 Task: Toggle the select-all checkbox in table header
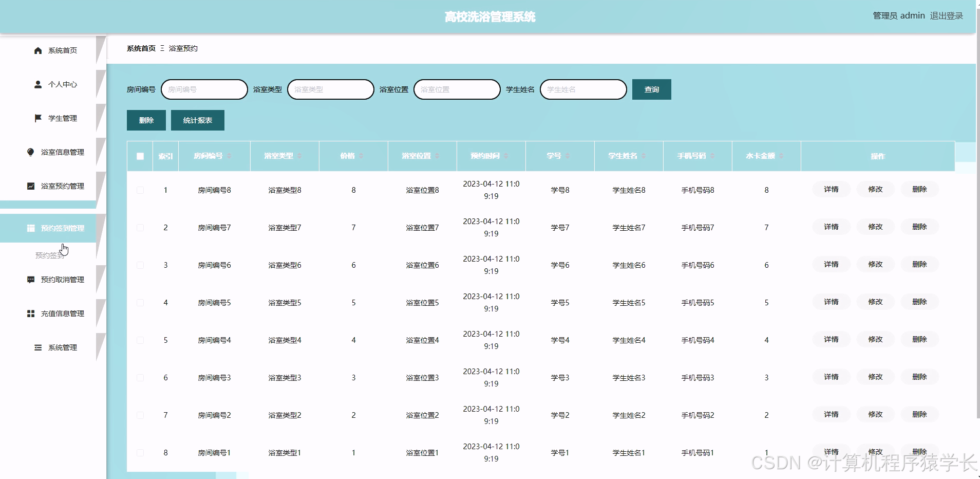140,156
